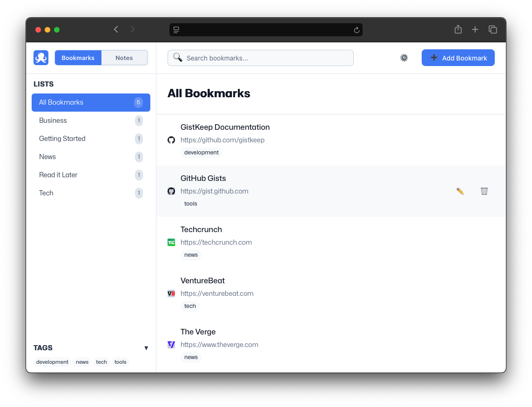Viewport: 532px width, 407px height.
Task: Click the GitHub favicon beside GitKeep Documentation
Action: click(x=171, y=140)
